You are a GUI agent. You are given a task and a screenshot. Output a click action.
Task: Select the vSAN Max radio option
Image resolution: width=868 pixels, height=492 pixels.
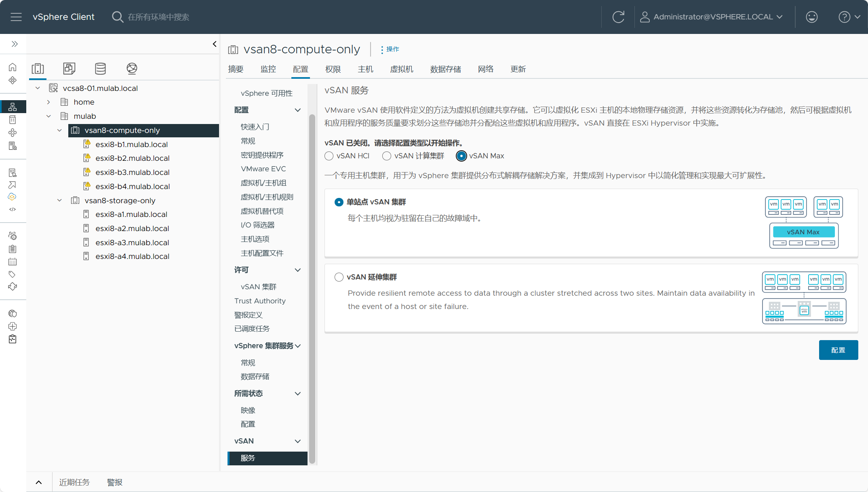click(461, 156)
